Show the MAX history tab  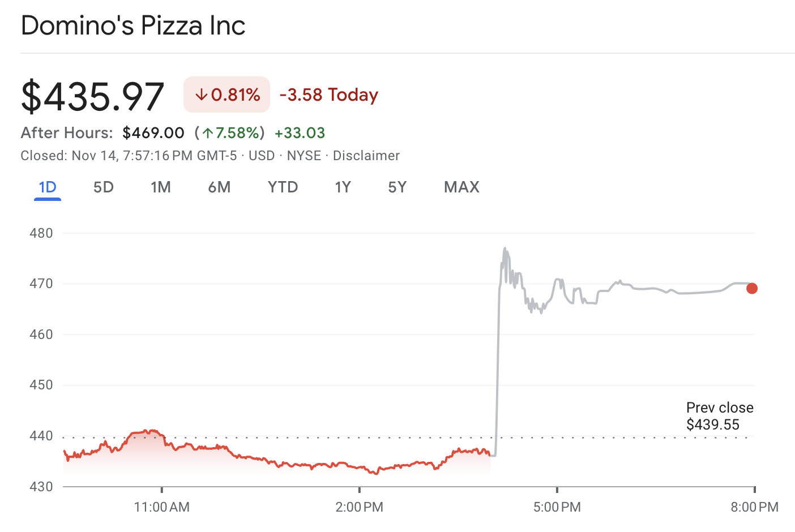(x=461, y=187)
